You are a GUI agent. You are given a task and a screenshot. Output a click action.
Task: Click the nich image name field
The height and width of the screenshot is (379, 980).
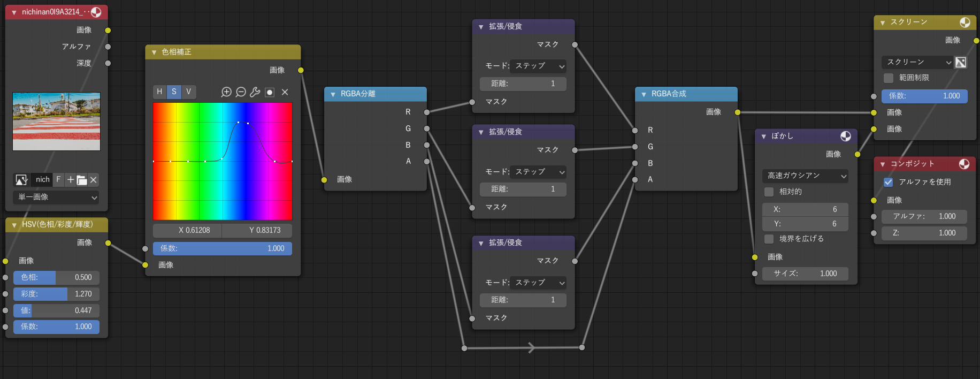pyautogui.click(x=42, y=180)
